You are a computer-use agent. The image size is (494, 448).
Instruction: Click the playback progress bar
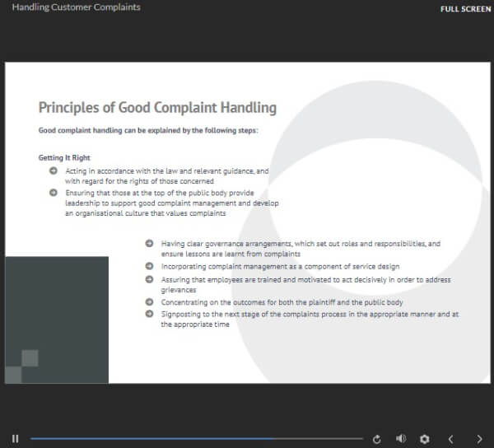(x=196, y=439)
